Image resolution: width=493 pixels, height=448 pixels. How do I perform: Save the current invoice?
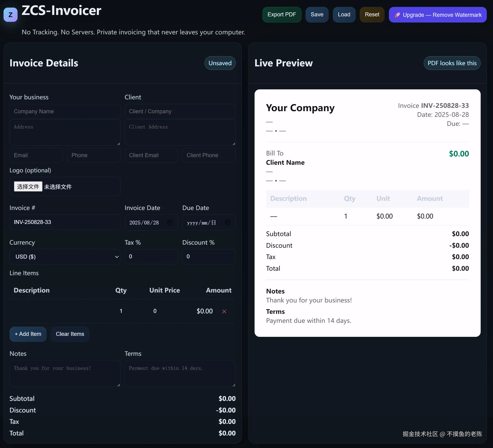[317, 15]
